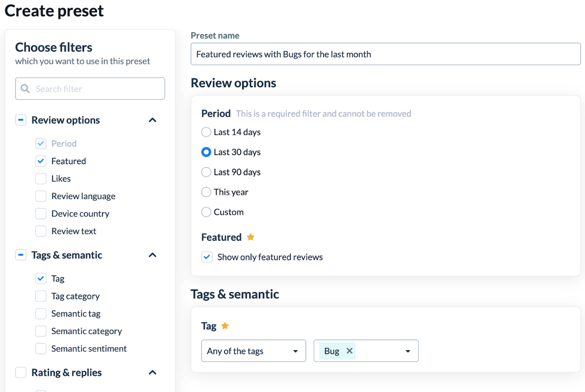Check the Rating & replies group checkbox
The image size is (585, 392).
coord(21,373)
